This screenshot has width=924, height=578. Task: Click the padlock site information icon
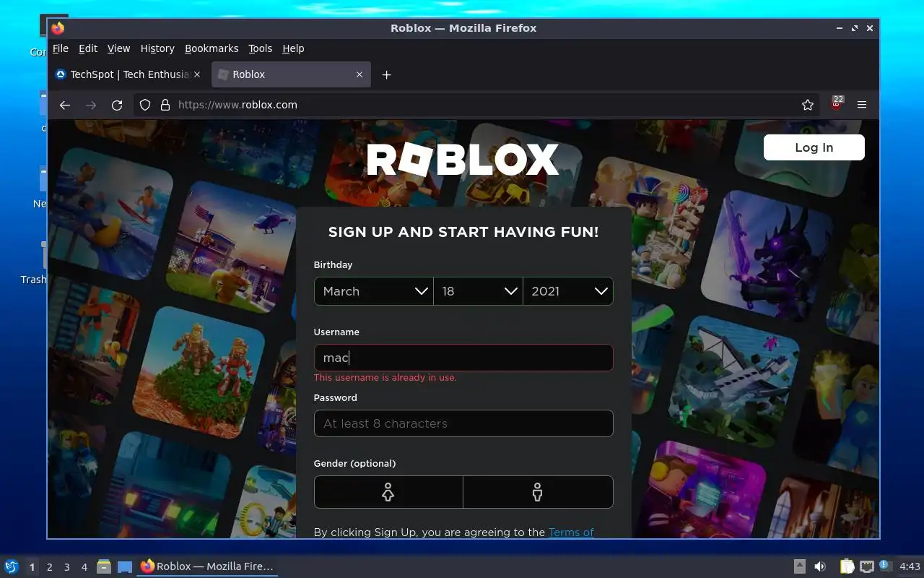coord(165,105)
